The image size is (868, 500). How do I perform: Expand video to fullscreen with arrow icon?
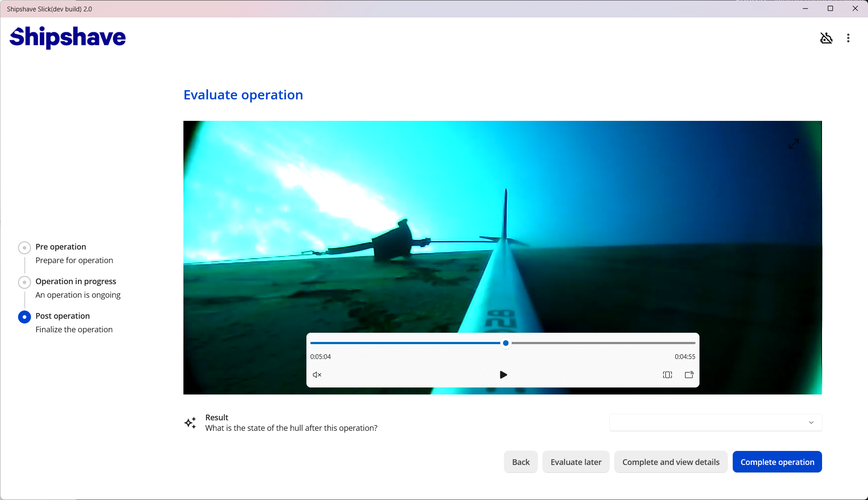[x=794, y=144]
